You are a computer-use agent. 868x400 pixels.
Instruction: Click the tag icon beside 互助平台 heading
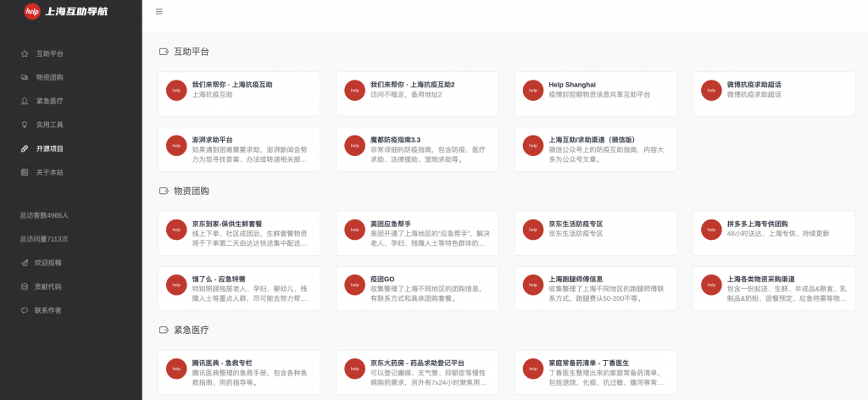click(x=164, y=52)
